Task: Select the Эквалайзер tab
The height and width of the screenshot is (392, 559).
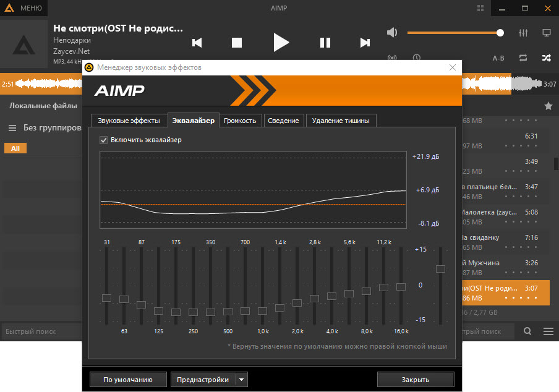Action: pyautogui.click(x=193, y=121)
